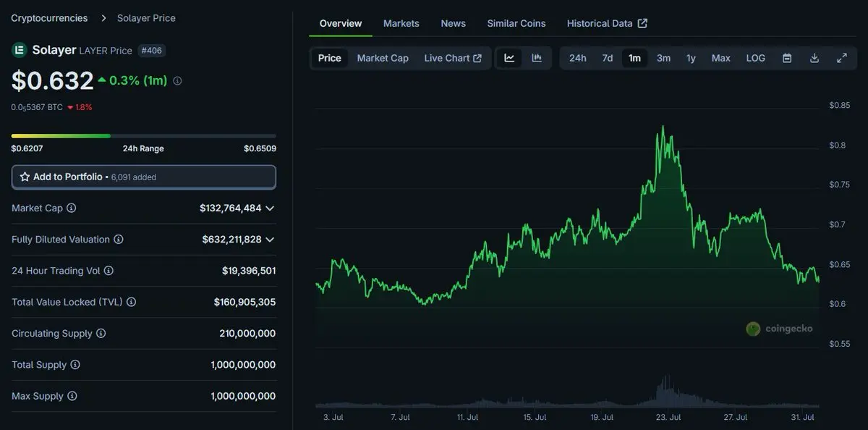Open Live Chart view
Viewport: 868px width, 430px height.
tap(453, 58)
